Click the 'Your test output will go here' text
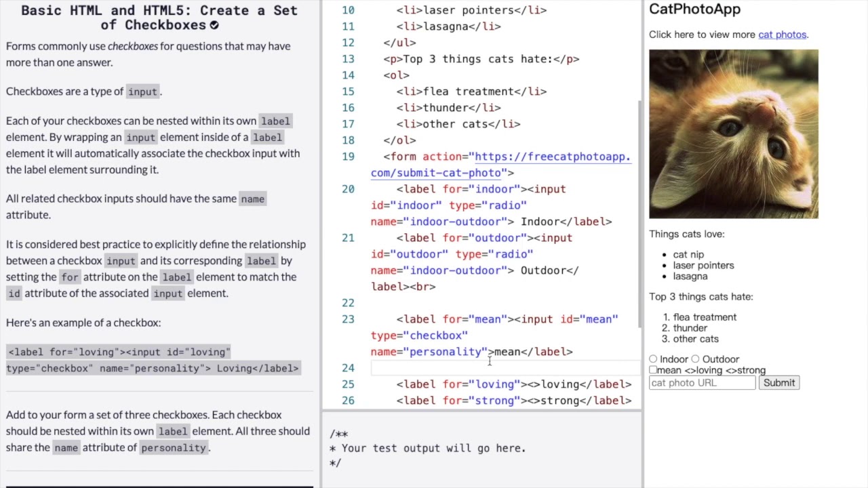Viewport: 868px width, 488px height. coord(434,448)
